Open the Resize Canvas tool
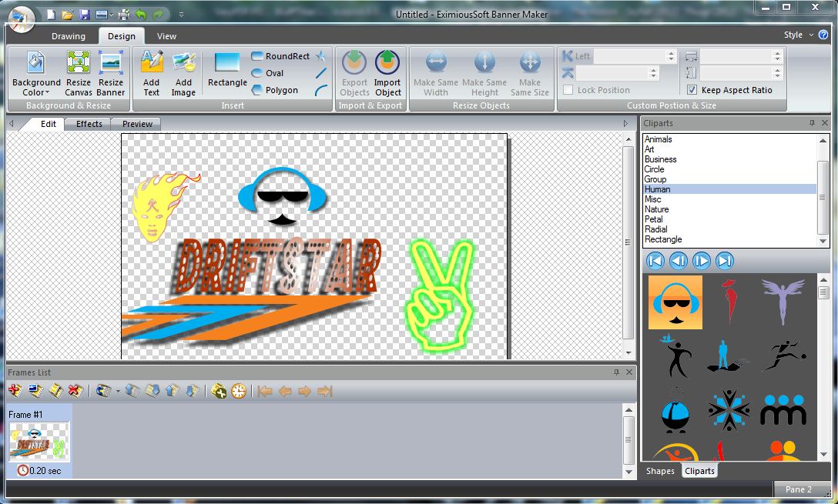Screen dimensions: 838x504 click(x=78, y=73)
